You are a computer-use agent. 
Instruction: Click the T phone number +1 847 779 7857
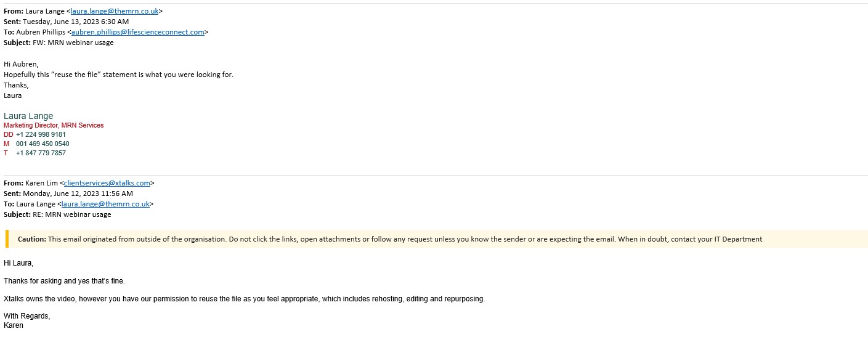click(x=41, y=153)
